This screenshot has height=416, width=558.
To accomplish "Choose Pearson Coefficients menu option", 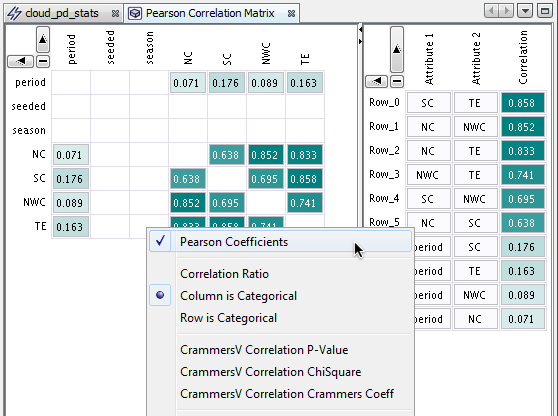I will (x=280, y=242).
